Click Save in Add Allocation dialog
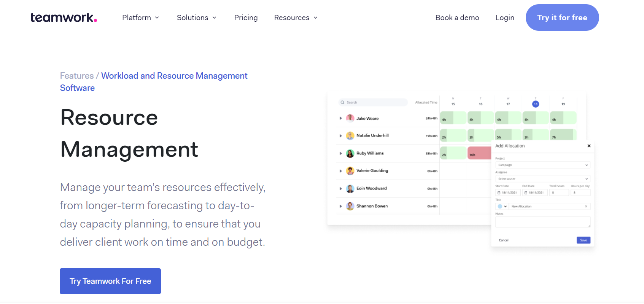The height and width of the screenshot is (304, 644). click(x=584, y=240)
